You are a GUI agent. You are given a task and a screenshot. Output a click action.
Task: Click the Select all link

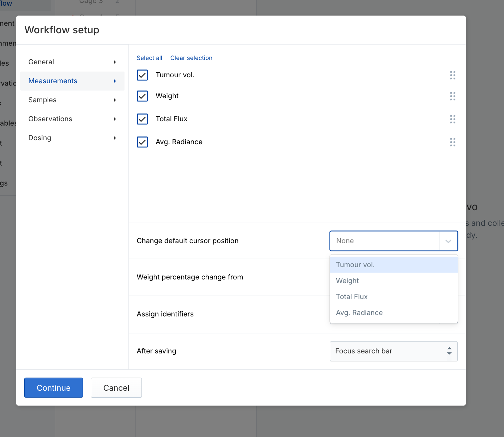149,58
